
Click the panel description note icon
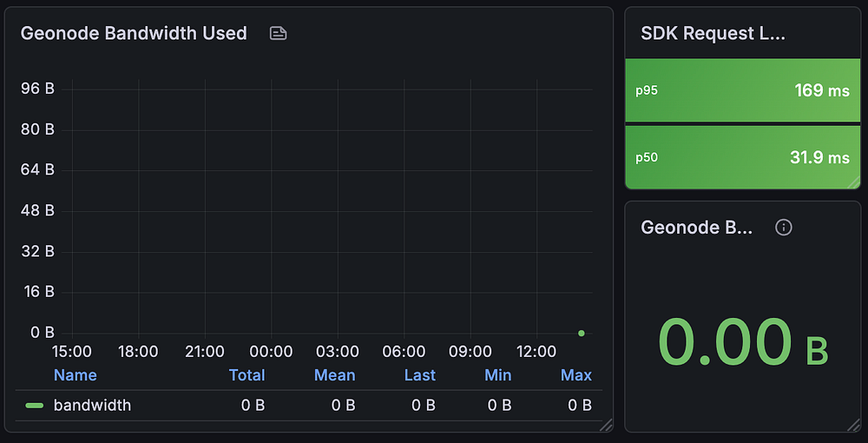pos(278,34)
